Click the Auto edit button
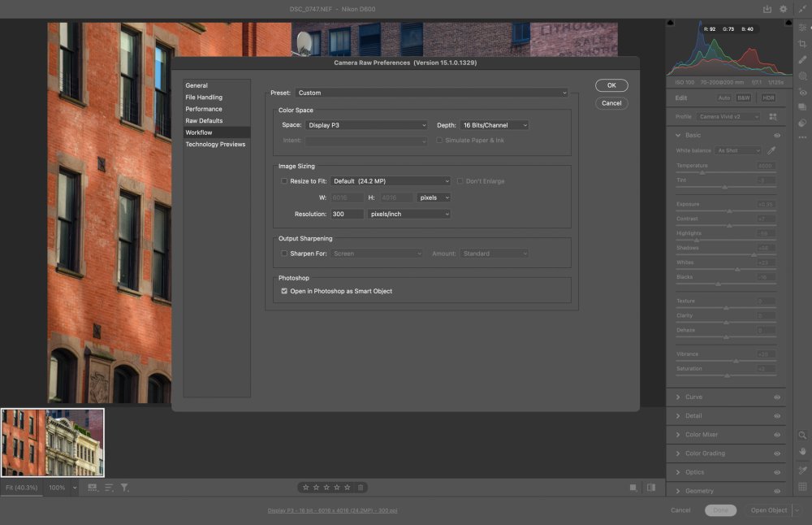The height and width of the screenshot is (525, 812). point(724,98)
